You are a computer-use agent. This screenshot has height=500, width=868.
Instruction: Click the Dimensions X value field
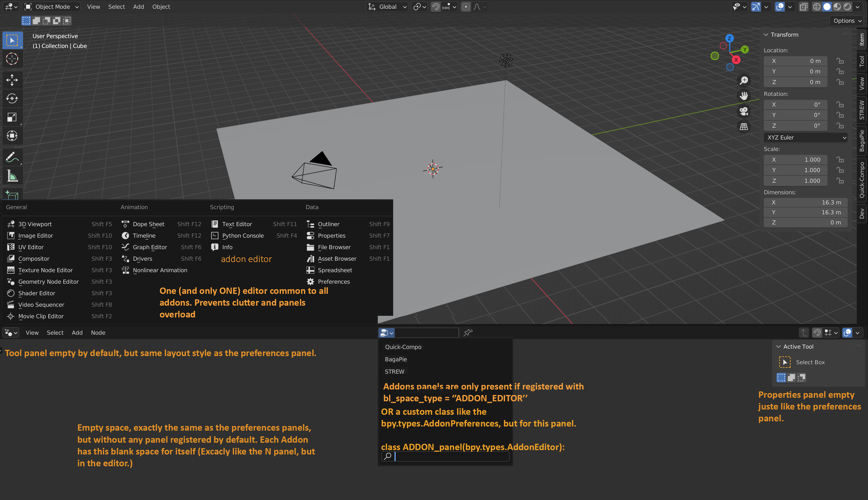pos(805,203)
